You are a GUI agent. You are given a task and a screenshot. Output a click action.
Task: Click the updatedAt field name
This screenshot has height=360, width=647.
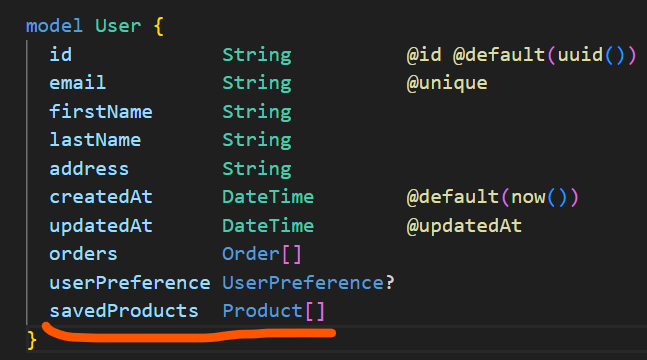tap(101, 226)
